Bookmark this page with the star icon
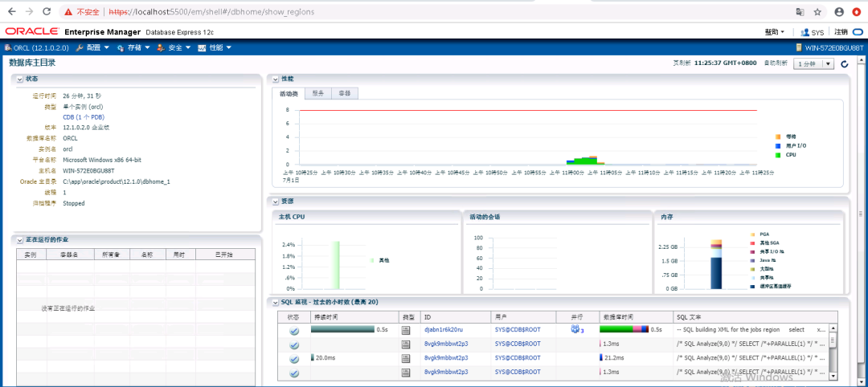Viewport: 868px width, 387px height. point(817,11)
